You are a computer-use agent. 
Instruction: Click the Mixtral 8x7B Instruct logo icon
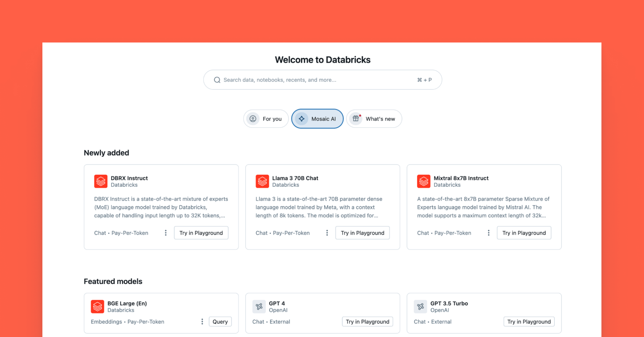click(424, 181)
